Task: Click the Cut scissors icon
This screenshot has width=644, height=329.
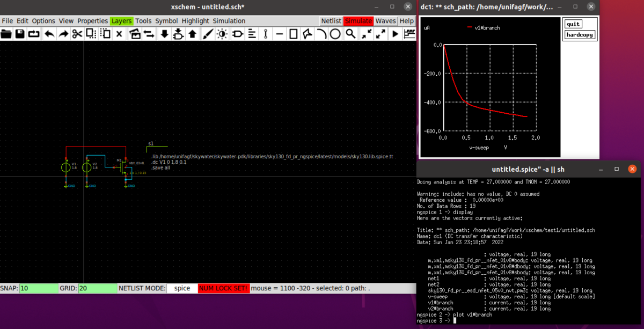Action: coord(77,34)
